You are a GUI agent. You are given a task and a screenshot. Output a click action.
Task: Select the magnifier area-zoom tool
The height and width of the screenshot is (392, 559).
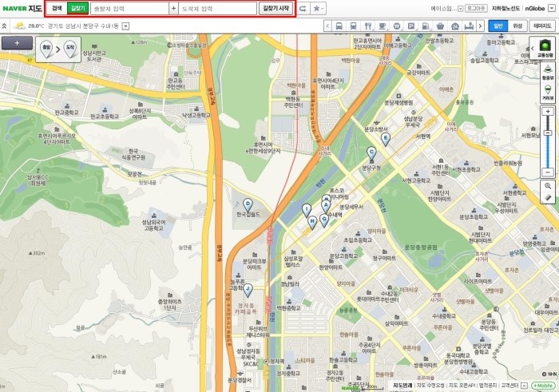click(548, 186)
